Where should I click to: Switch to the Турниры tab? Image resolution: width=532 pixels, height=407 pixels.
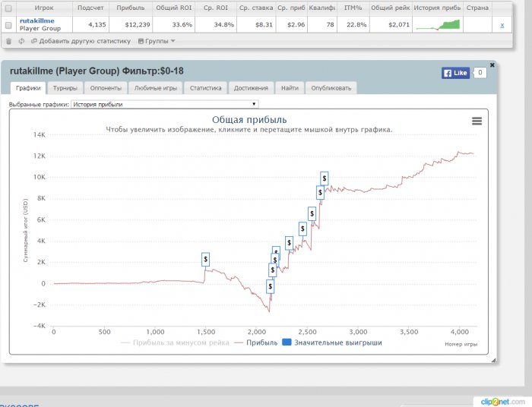66,88
